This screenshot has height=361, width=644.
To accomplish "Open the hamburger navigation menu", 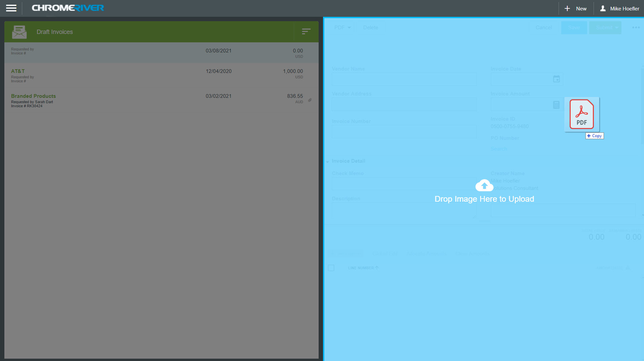I will pos(11,8).
